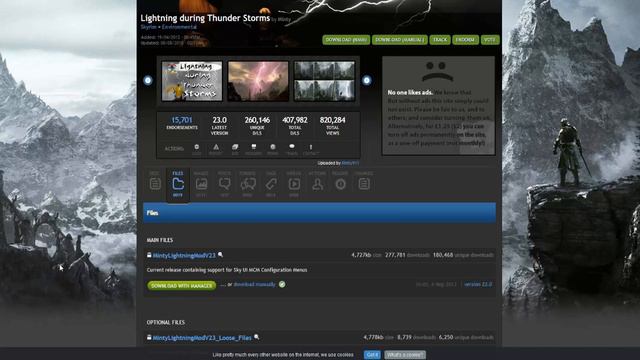Click the Sky UI MCM description text
640x360 pixels.
[x=227, y=270]
